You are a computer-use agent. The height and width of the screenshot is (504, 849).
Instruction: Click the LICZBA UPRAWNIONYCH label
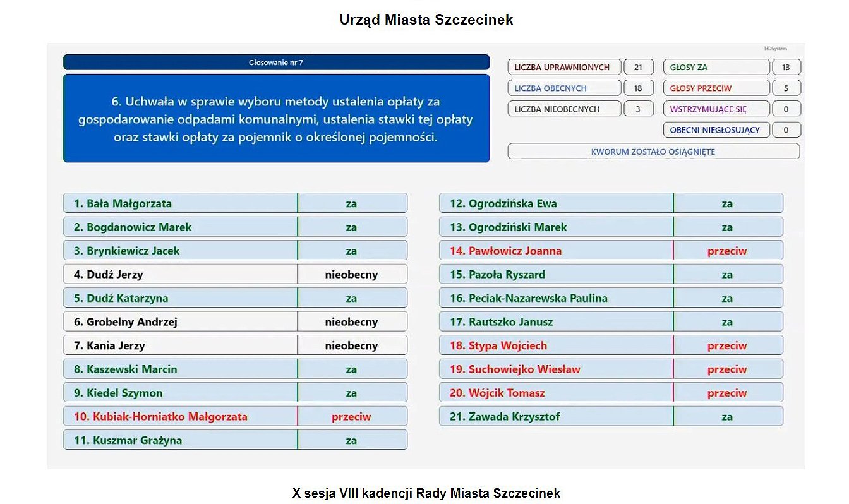563,68
